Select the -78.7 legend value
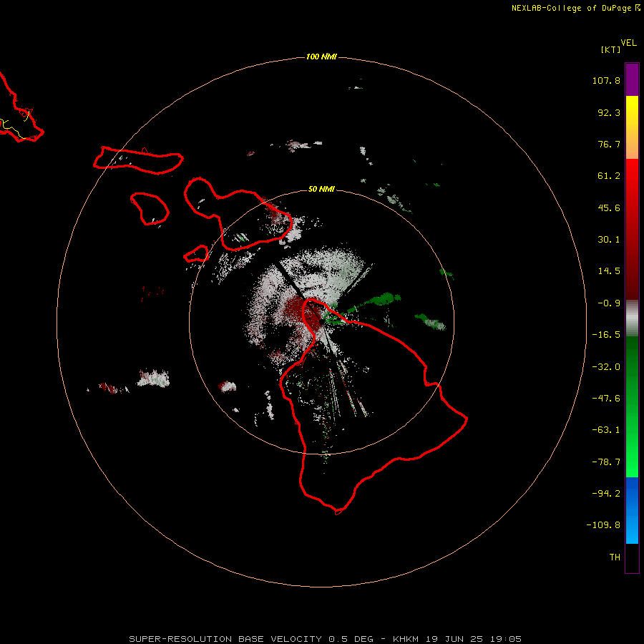644x644 pixels. [x=606, y=462]
